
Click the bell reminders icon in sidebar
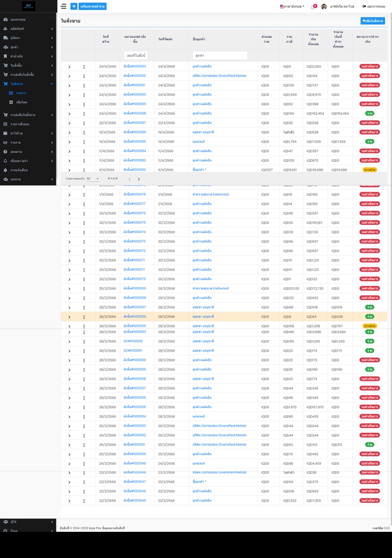[5, 161]
